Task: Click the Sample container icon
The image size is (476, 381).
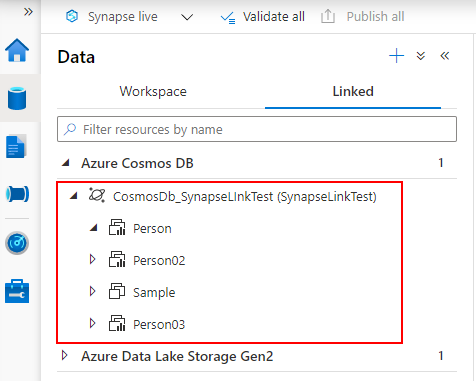Action: click(117, 291)
